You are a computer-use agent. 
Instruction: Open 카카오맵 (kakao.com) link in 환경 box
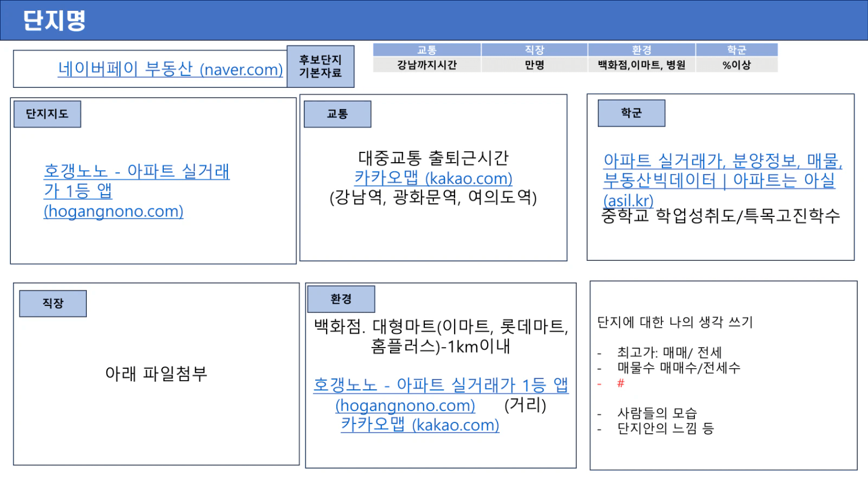pyautogui.click(x=420, y=425)
